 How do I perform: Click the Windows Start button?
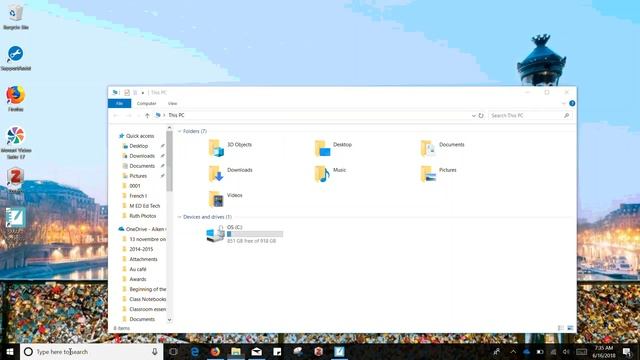click(10, 351)
